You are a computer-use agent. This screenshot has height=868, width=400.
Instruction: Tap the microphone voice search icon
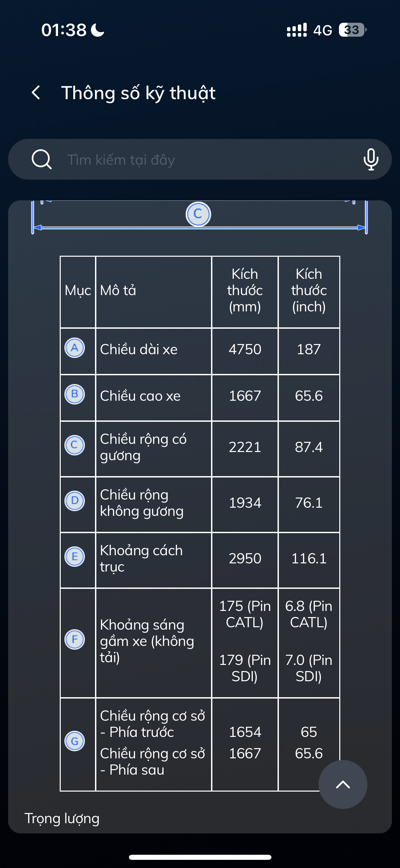click(371, 159)
